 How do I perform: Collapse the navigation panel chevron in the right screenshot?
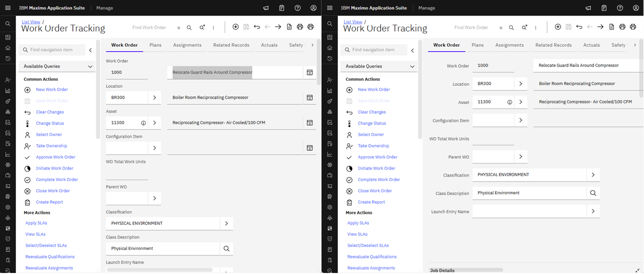click(x=412, y=50)
